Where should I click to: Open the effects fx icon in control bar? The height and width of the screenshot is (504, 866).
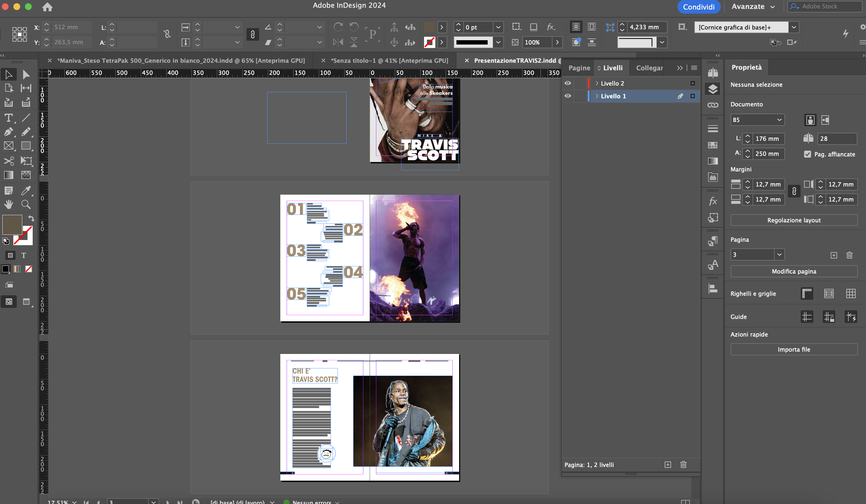point(550,27)
